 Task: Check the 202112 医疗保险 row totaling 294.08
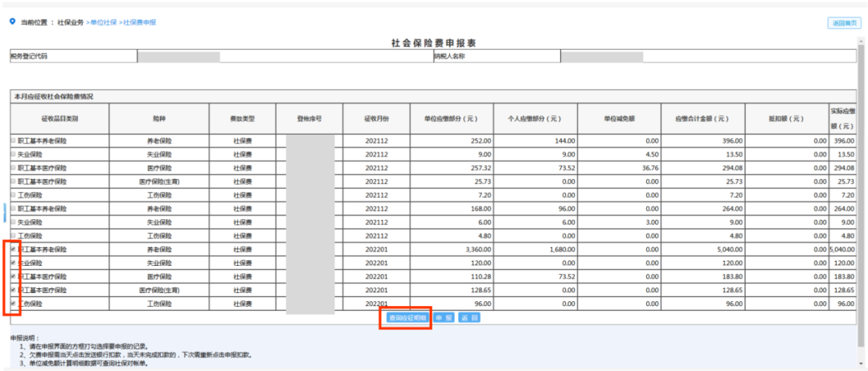tap(14, 168)
